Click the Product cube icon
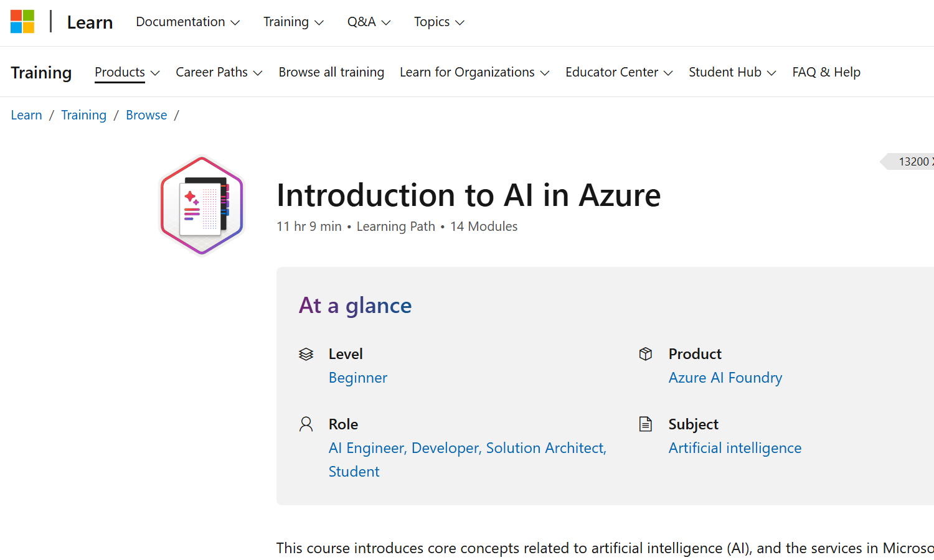The height and width of the screenshot is (560, 934). 646,354
